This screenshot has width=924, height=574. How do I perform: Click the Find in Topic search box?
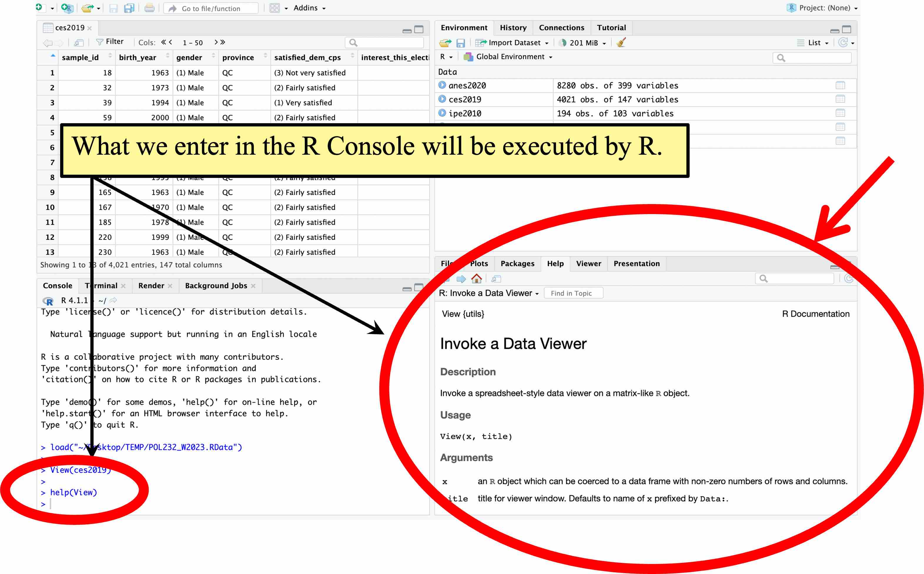click(x=573, y=293)
